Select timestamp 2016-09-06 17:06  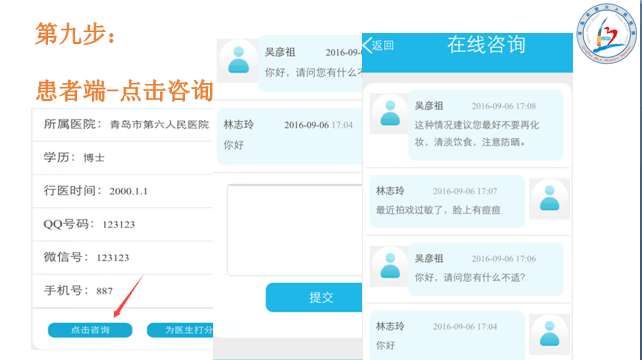pos(504,259)
